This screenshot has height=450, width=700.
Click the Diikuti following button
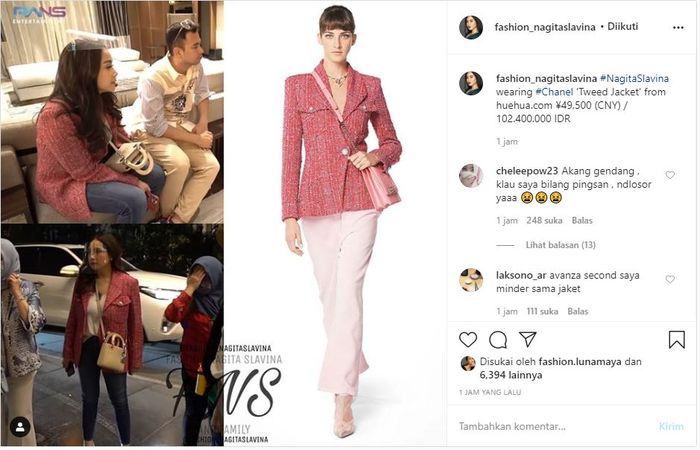coord(623,27)
